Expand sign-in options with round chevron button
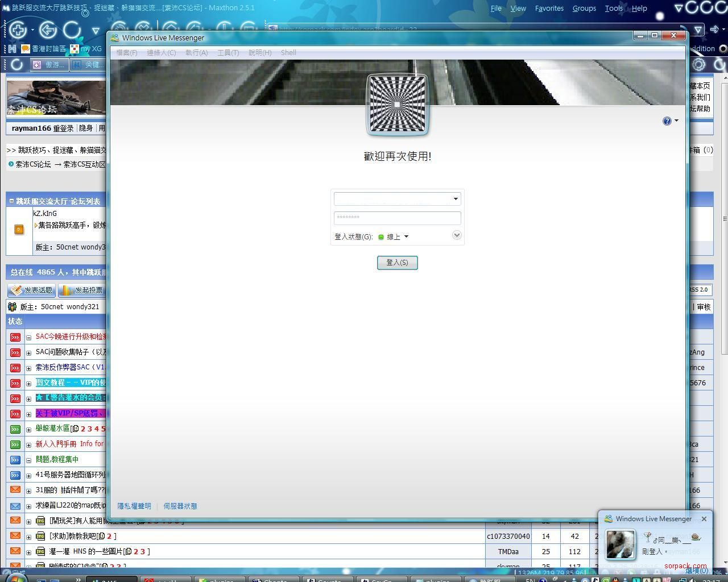The image size is (728, 582). (456, 235)
